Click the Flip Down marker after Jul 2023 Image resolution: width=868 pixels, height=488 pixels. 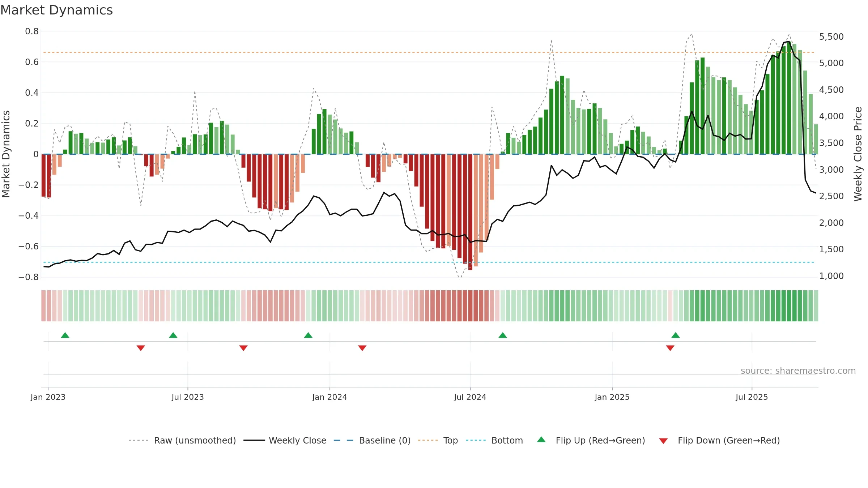pos(243,348)
